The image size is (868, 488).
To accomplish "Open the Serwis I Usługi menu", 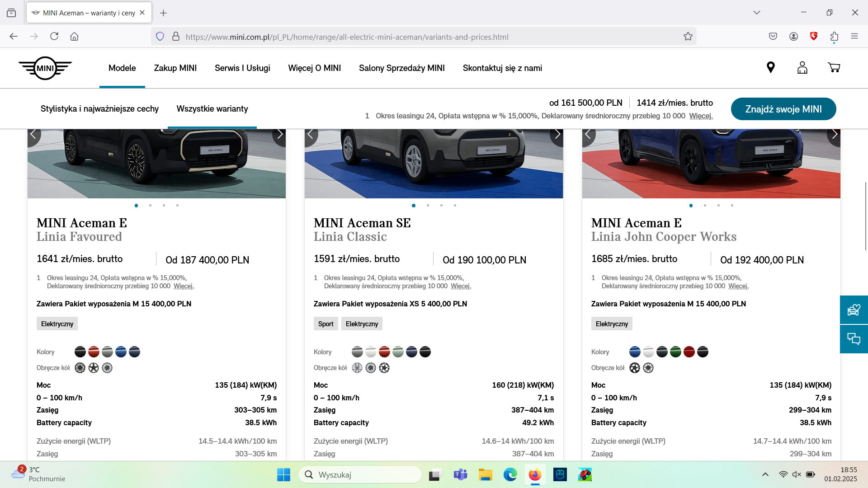I will 242,68.
